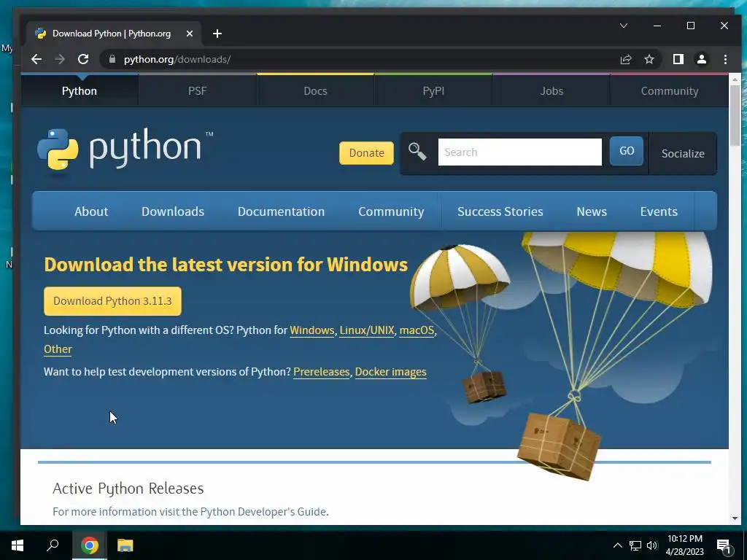Click the taskbar search magnifier
This screenshot has width=747, height=560.
point(53,545)
